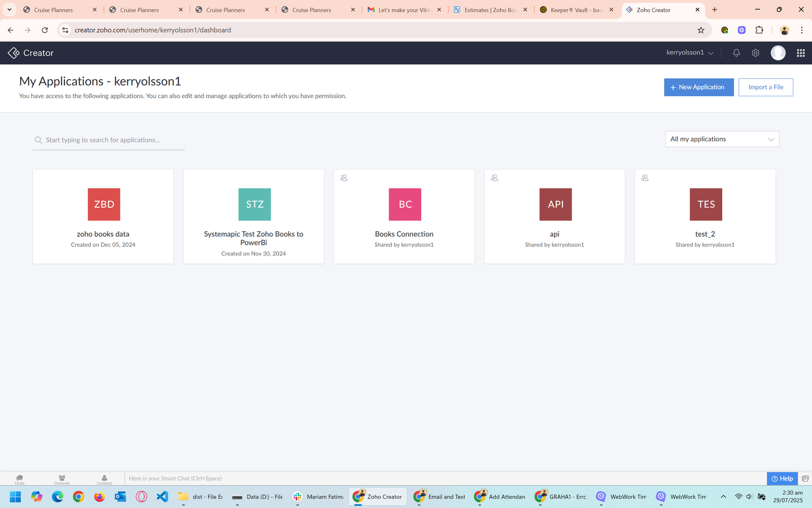Open the Zoho apps grid icon
The image size is (812, 508).
tap(801, 53)
